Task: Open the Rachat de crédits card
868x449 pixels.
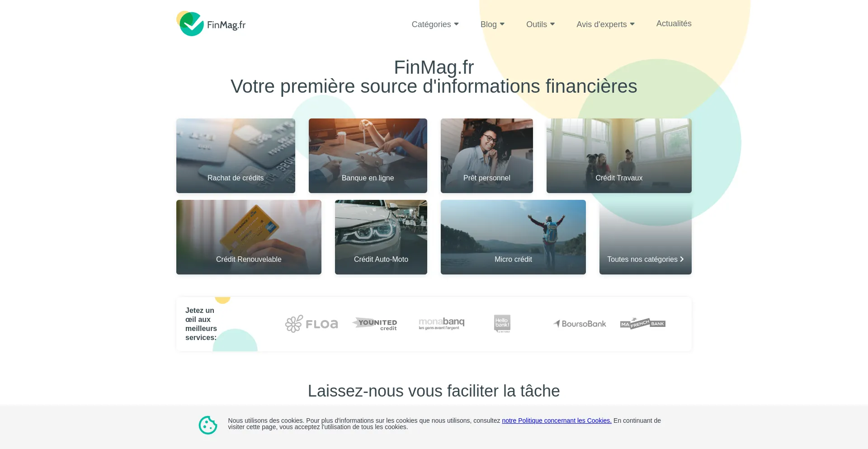Action: pos(236,156)
